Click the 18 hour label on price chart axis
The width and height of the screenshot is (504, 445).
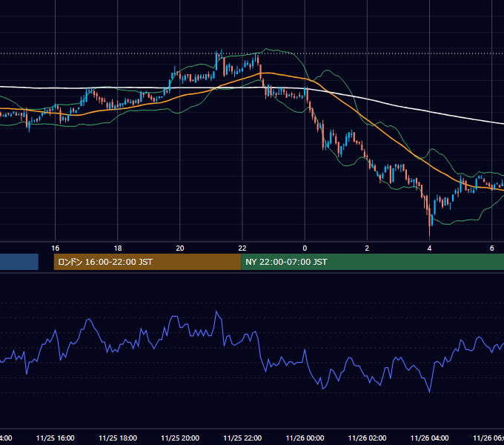[x=118, y=248]
